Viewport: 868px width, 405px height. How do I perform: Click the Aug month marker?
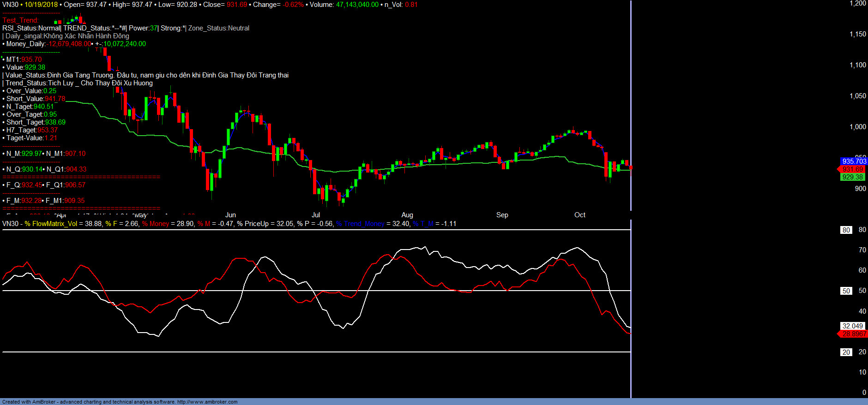[407, 215]
